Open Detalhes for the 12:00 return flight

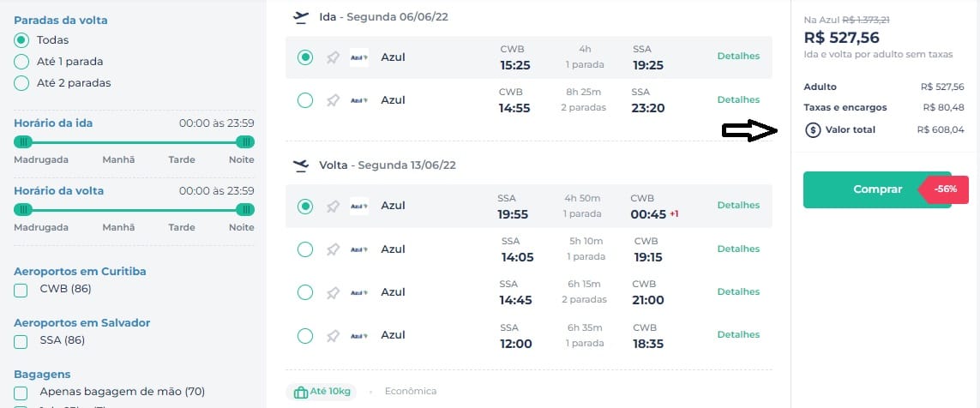pyautogui.click(x=738, y=335)
